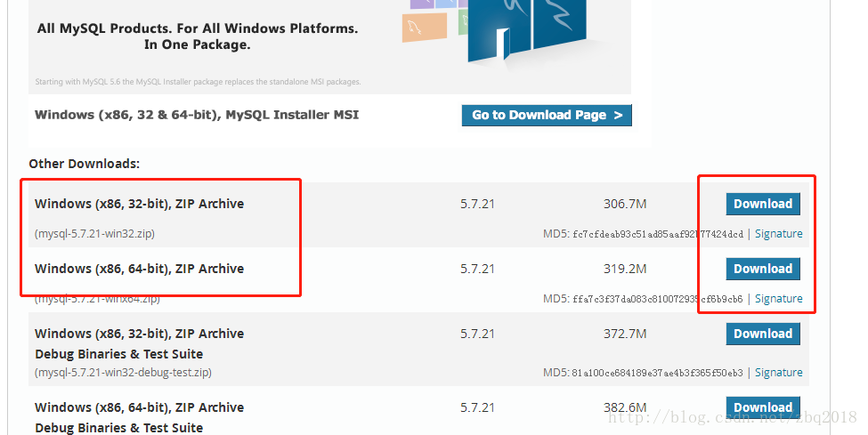Screen dimensions: 868x435
Task: Click file name (mysql-5.7.21-win32.zip)
Action: (94, 234)
